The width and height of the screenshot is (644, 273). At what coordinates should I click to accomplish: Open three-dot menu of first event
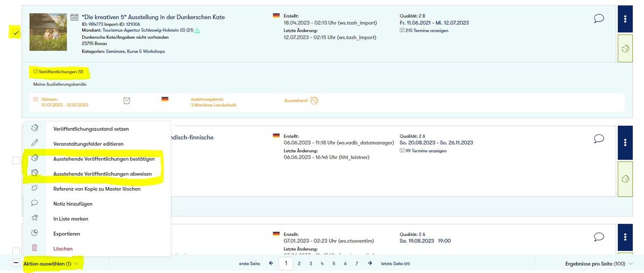pyautogui.click(x=625, y=19)
